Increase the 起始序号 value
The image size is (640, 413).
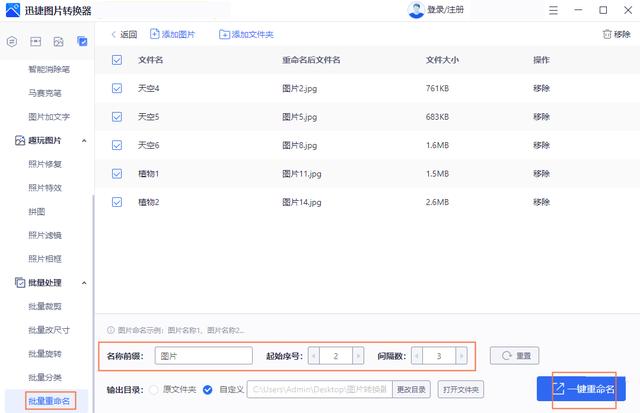[x=358, y=356]
